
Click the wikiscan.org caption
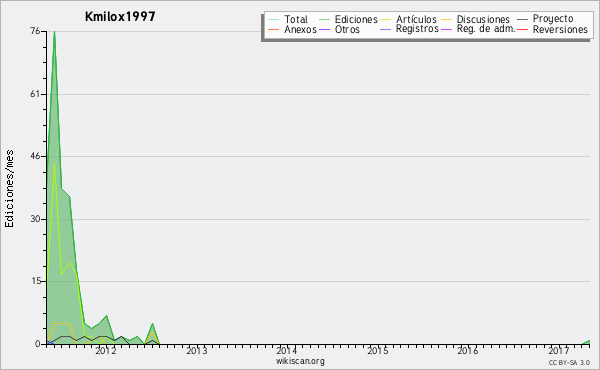click(300, 361)
